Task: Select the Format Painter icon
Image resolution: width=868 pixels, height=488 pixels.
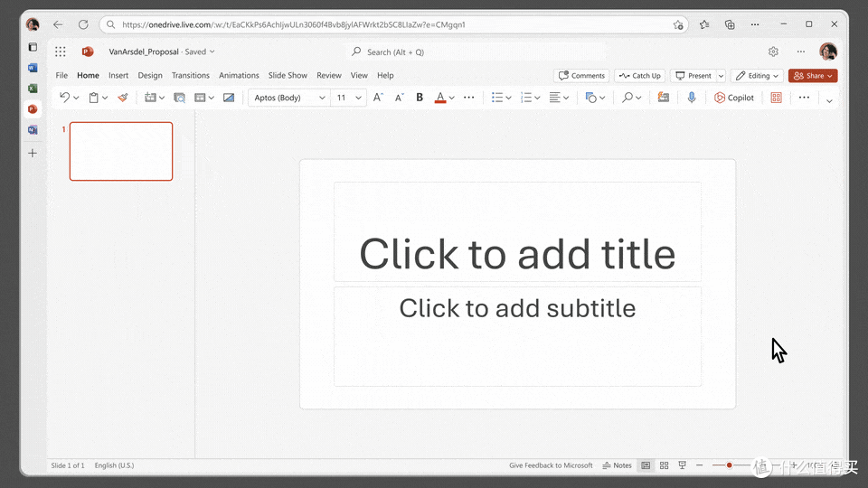Action: (x=123, y=98)
